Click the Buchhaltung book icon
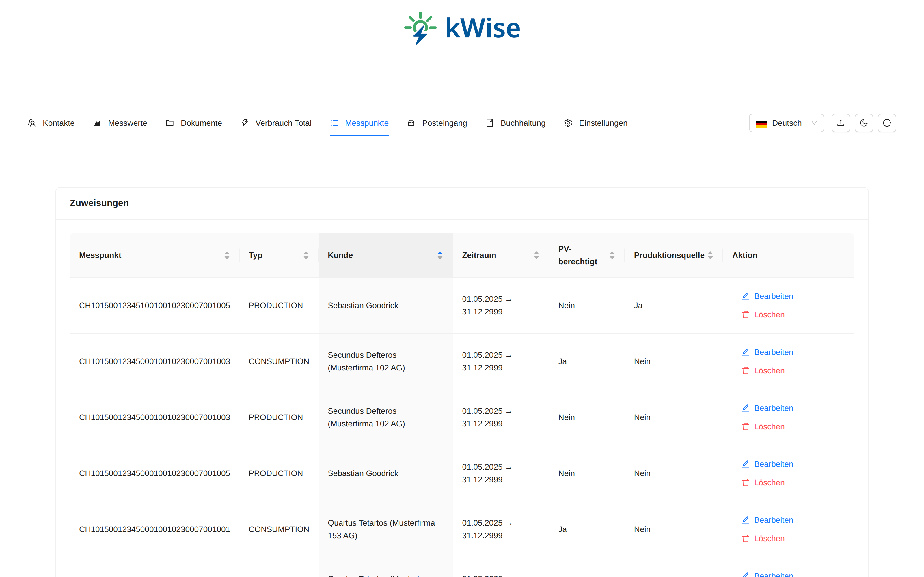The width and height of the screenshot is (924, 577). (x=489, y=123)
